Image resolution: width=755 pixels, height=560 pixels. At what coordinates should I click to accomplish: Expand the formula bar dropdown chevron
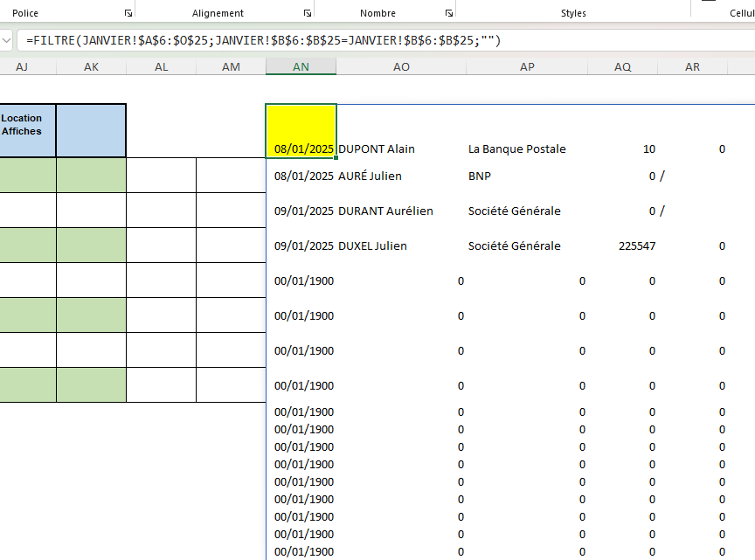[x=6, y=41]
